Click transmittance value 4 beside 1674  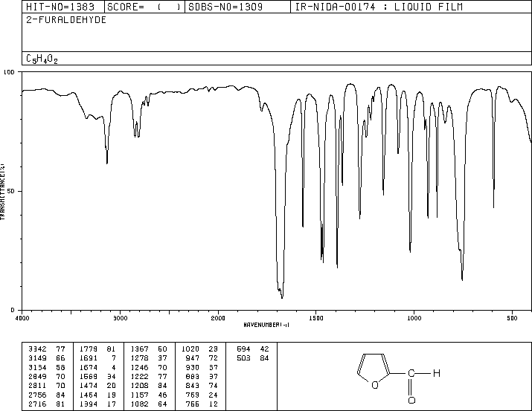click(x=114, y=367)
